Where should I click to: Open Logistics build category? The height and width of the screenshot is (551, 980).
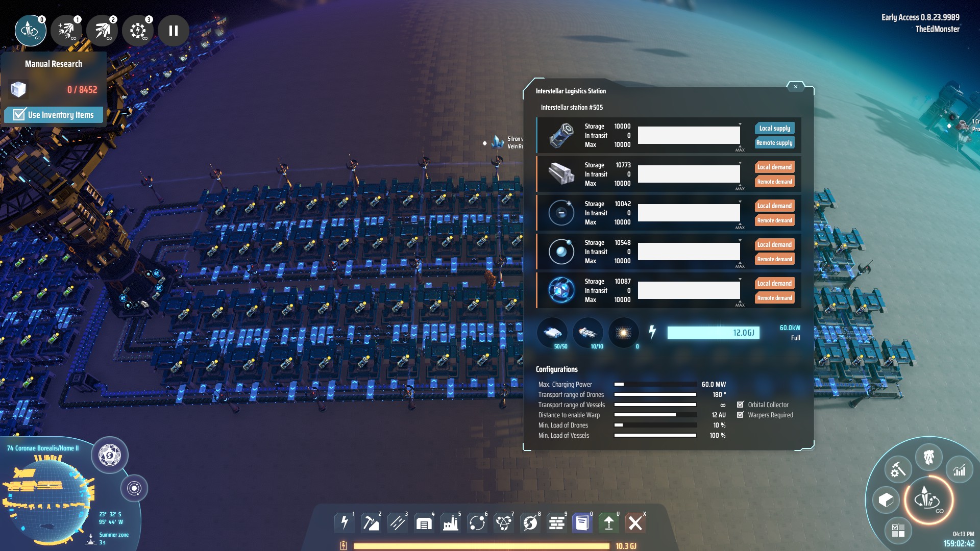(477, 522)
